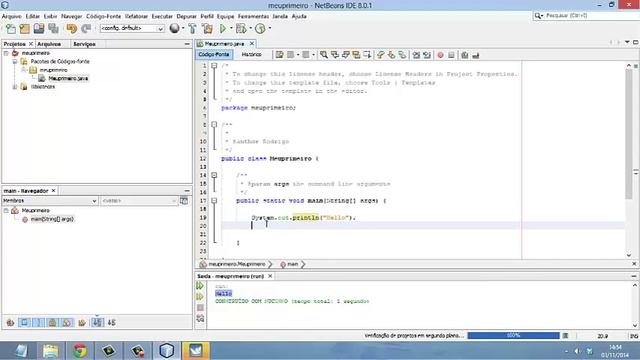Click the output window settings icon
The image size is (640, 360).
click(x=200, y=318)
